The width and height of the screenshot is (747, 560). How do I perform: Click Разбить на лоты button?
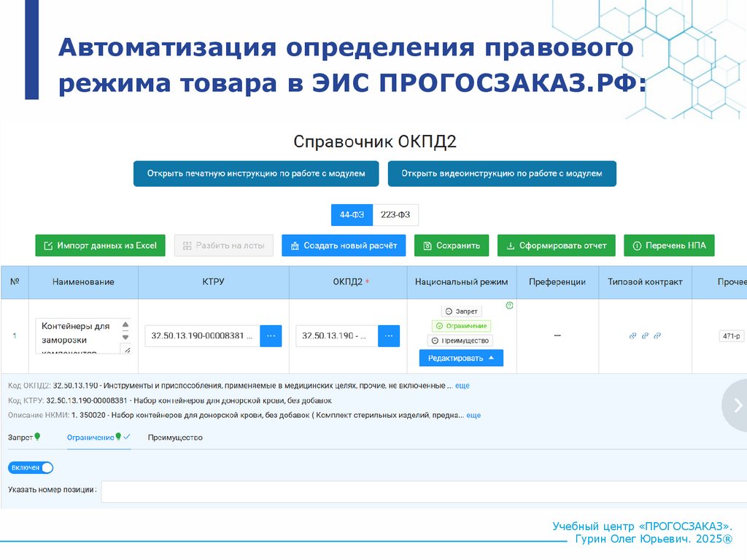[x=223, y=246]
